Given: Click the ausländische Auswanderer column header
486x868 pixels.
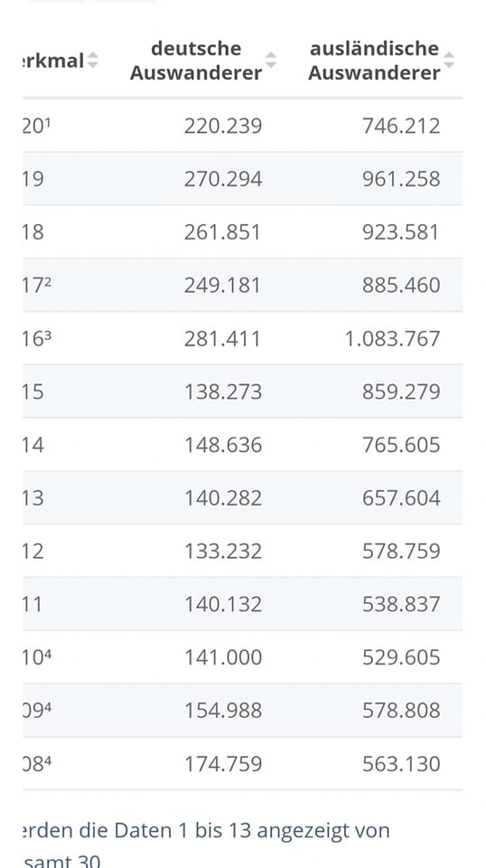Looking at the screenshot, I should click(374, 61).
